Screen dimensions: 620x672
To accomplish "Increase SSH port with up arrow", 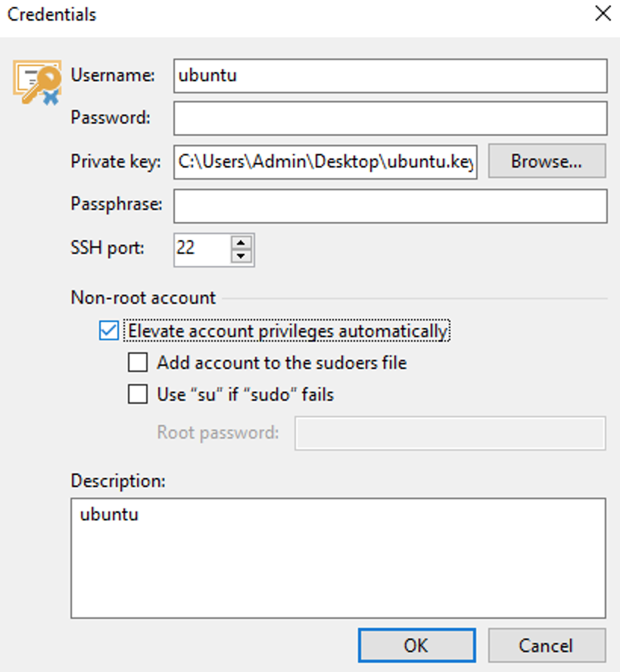I will [241, 242].
